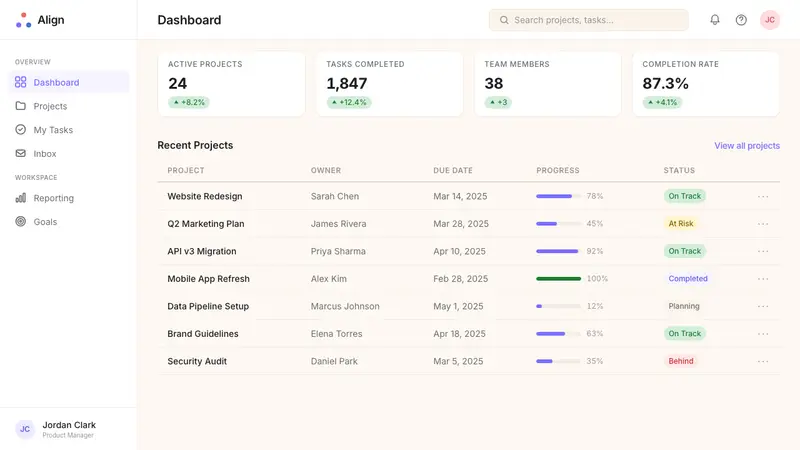The height and width of the screenshot is (450, 800).
Task: Click the due date Mar 28, 2025
Action: (461, 223)
